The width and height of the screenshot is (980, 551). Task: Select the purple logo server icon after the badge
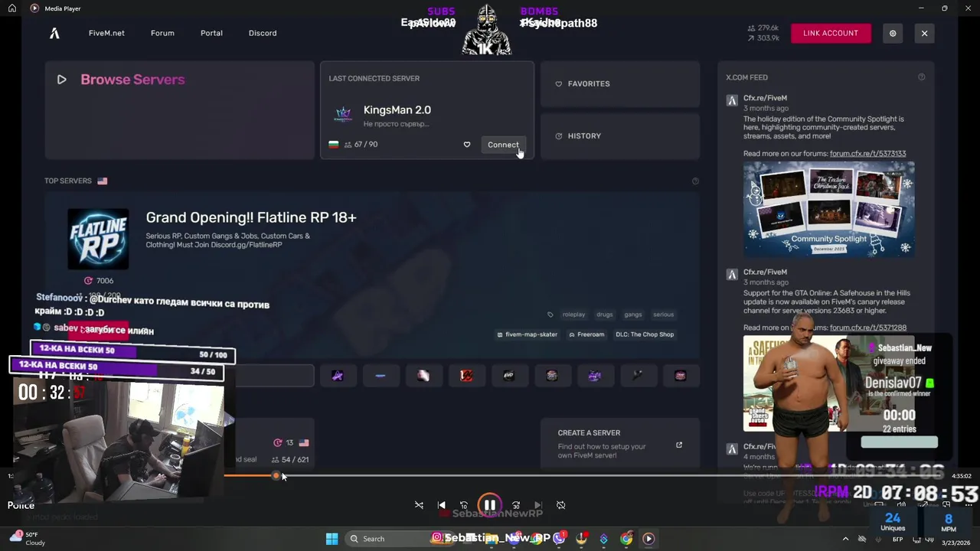tap(594, 376)
